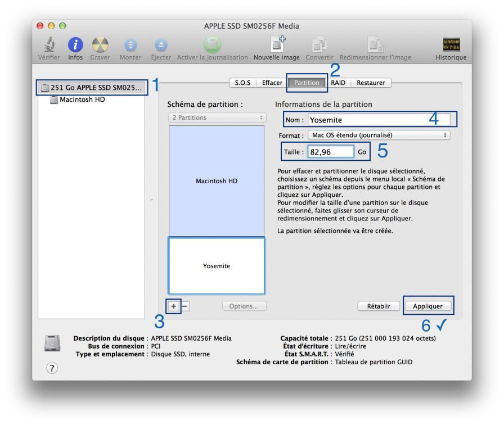Select the Yosemite partition block
The image size is (504, 425).
(x=217, y=266)
